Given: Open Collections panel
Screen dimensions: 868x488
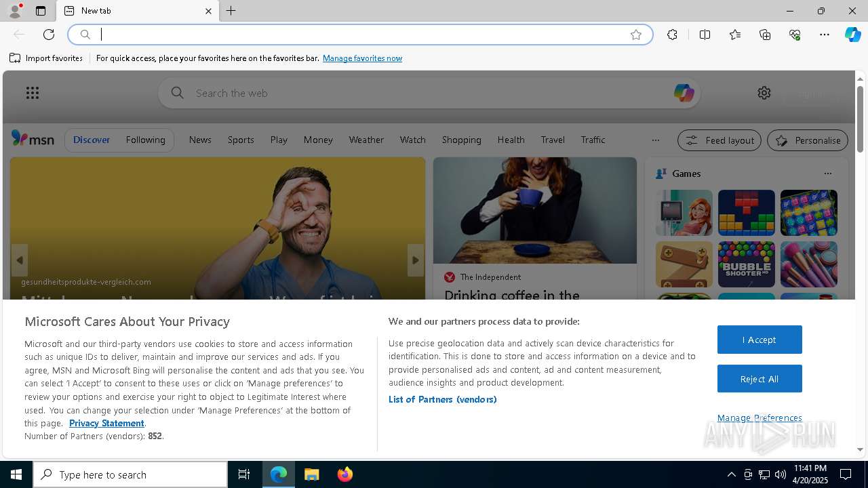Looking at the screenshot, I should pos(765,35).
